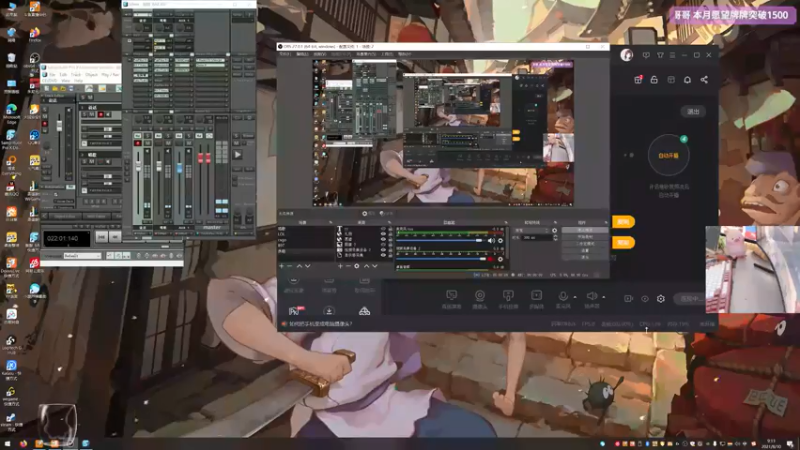Remove the selected OBS source
800x450 pixels.
tap(348, 266)
